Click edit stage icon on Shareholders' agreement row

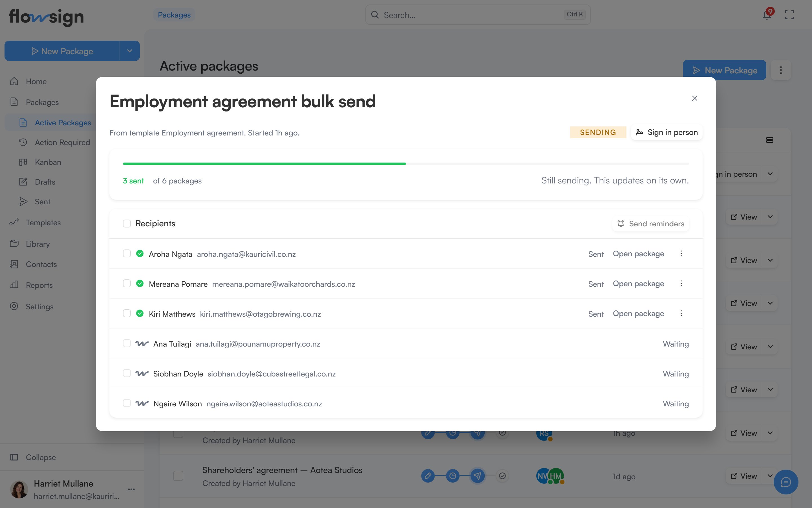tap(428, 476)
